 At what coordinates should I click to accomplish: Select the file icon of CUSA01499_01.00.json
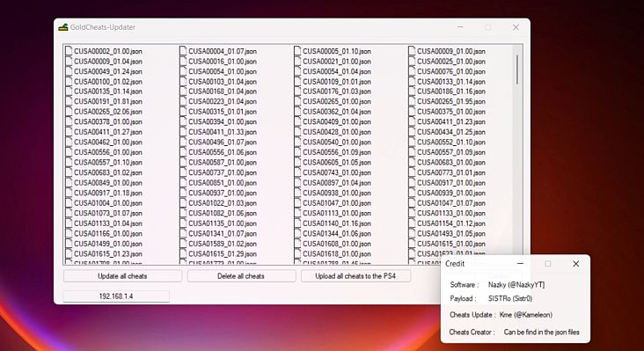click(69, 244)
